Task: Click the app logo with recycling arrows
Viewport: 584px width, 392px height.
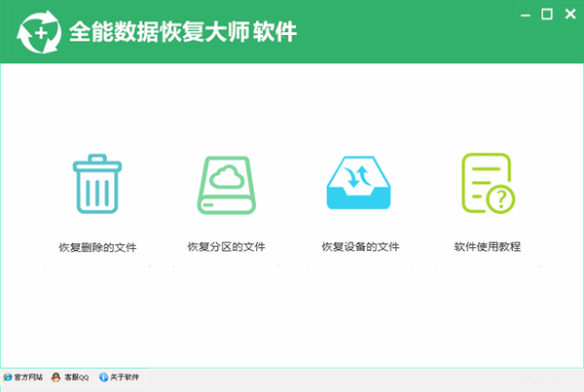Action: (39, 32)
